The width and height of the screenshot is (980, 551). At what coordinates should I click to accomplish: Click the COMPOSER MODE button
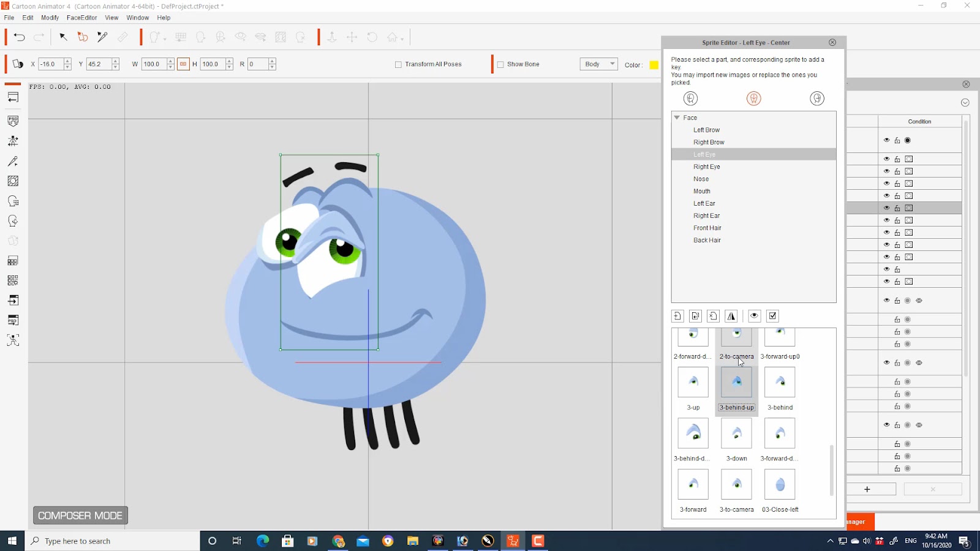[x=80, y=515]
